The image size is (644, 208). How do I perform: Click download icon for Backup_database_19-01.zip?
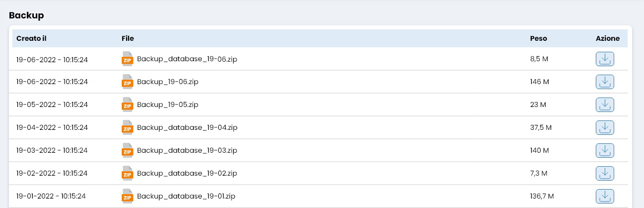605,197
